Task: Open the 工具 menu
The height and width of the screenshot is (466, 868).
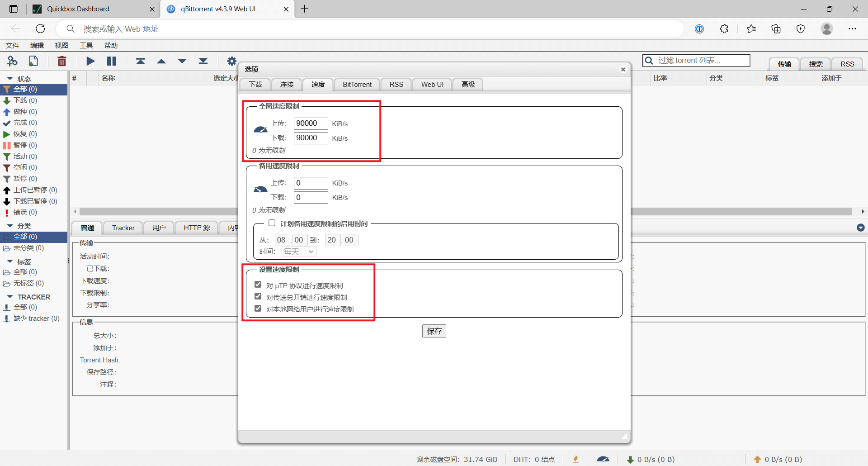Action: click(x=86, y=45)
